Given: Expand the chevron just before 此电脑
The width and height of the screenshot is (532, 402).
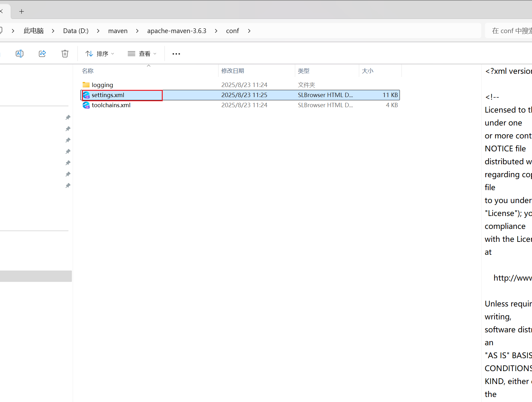Looking at the screenshot, I should click(13, 31).
